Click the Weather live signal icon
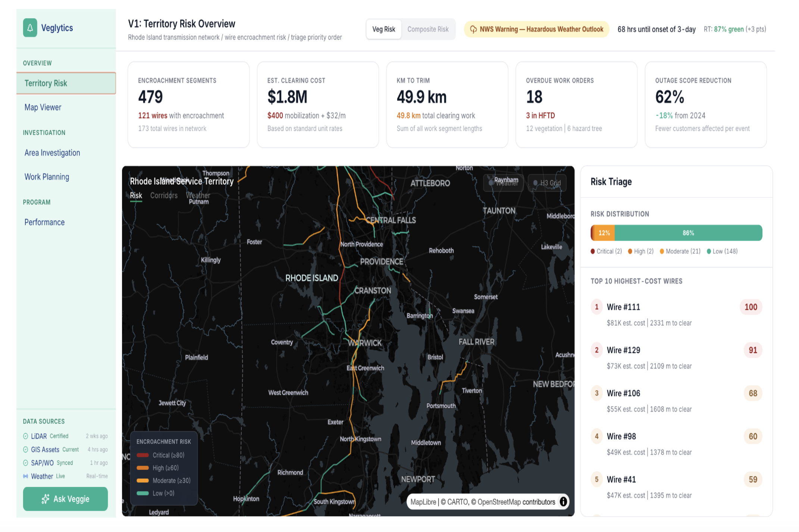Image resolution: width=799 pixels, height=532 pixels. click(x=25, y=476)
